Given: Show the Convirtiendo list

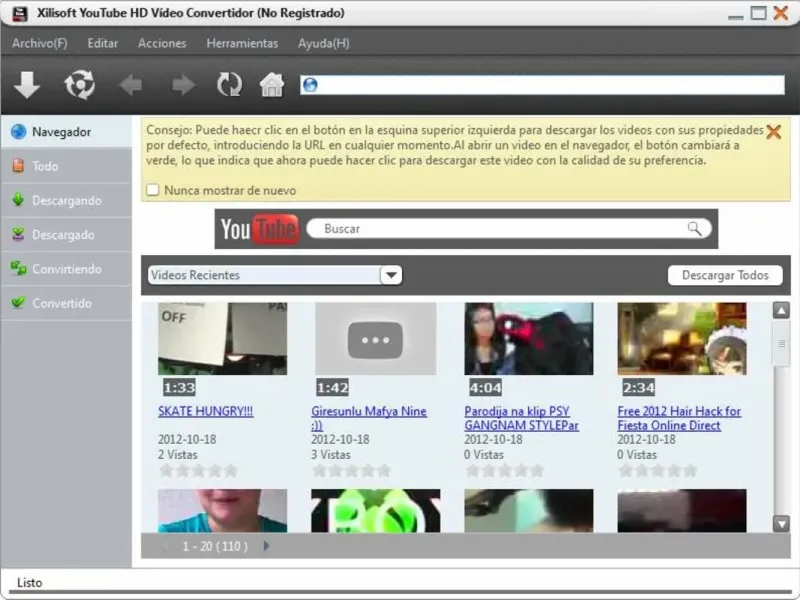Looking at the screenshot, I should (x=66, y=269).
